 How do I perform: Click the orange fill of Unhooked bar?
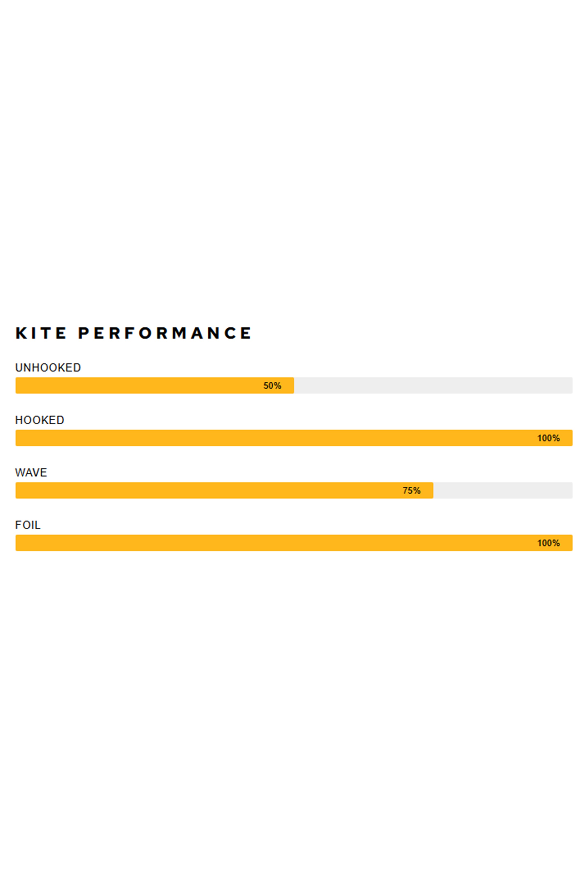click(139, 386)
